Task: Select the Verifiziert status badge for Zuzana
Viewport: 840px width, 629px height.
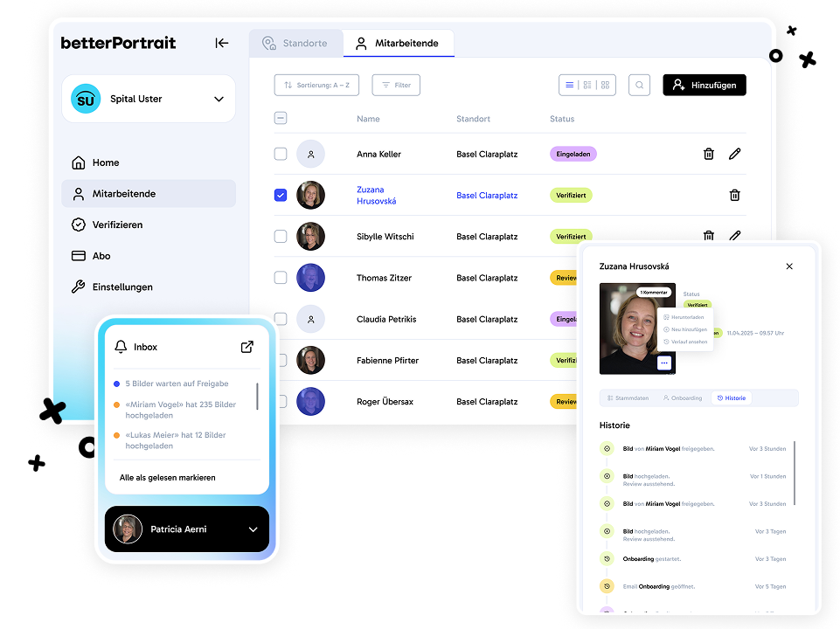Action: [697, 305]
